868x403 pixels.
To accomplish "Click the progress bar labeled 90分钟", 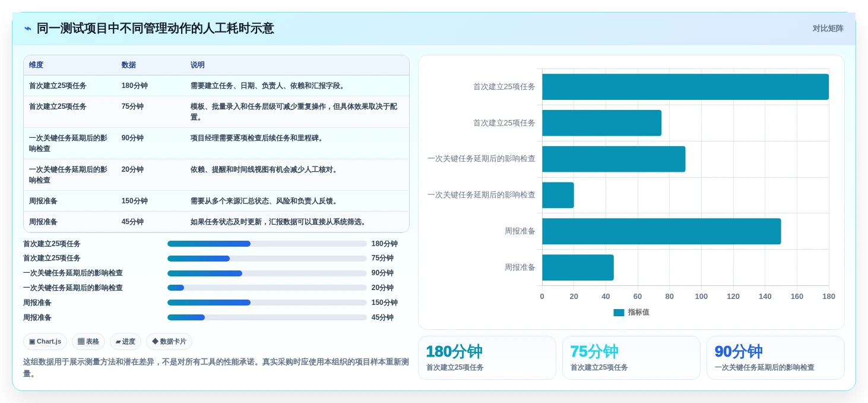I will (267, 273).
